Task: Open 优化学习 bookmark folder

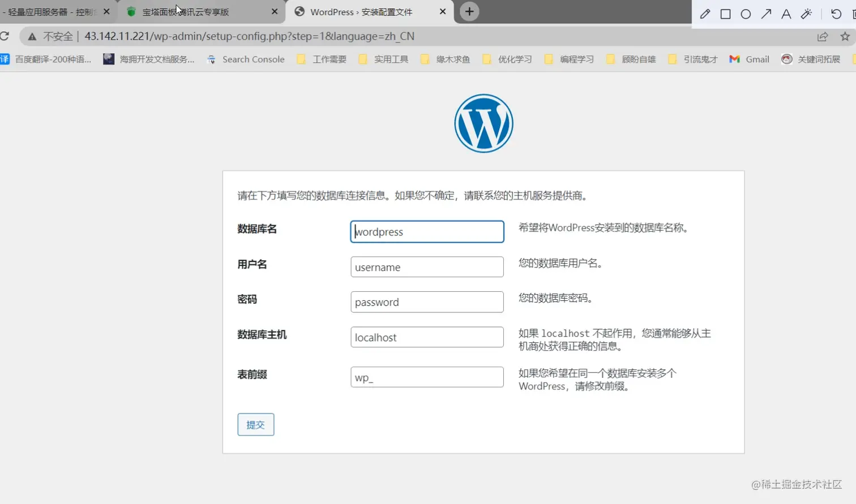Action: point(507,59)
